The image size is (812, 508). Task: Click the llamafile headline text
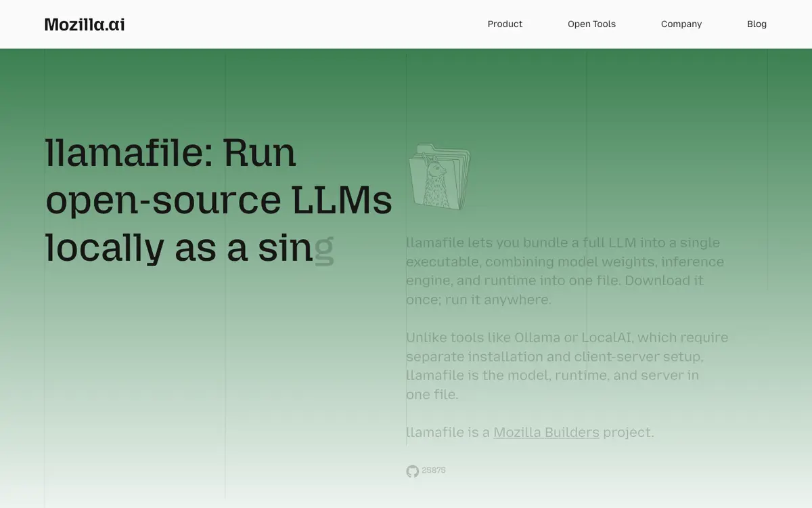219,200
